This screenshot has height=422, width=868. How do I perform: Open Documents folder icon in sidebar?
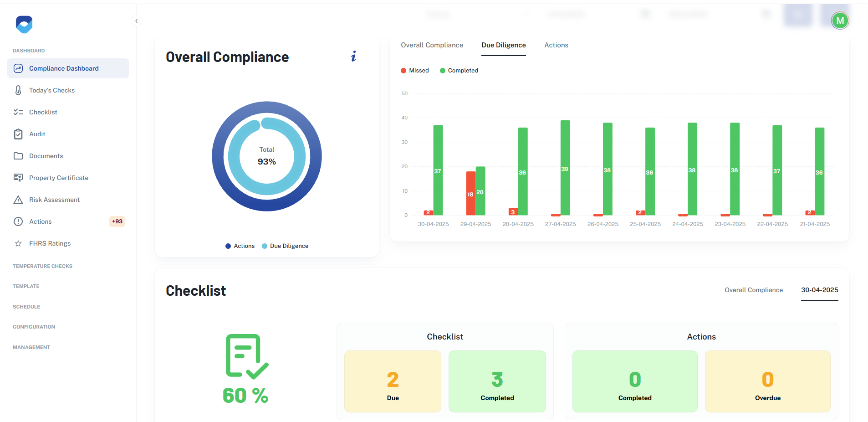click(18, 156)
